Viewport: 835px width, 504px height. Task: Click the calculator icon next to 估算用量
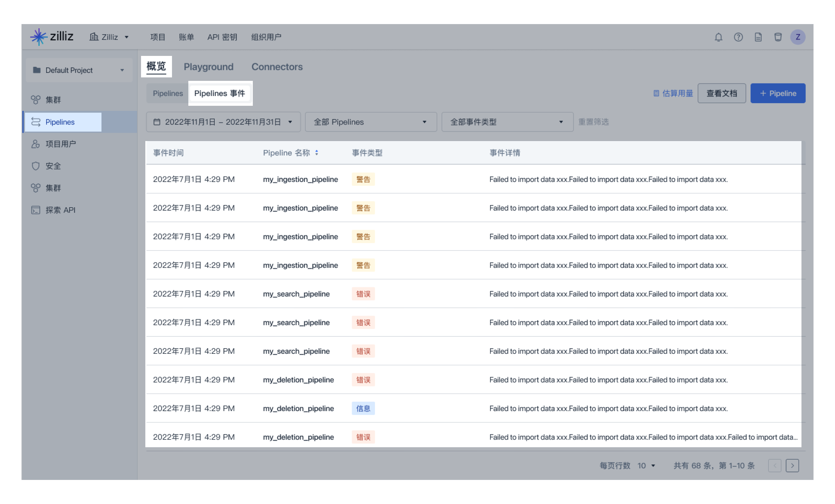[x=656, y=93]
